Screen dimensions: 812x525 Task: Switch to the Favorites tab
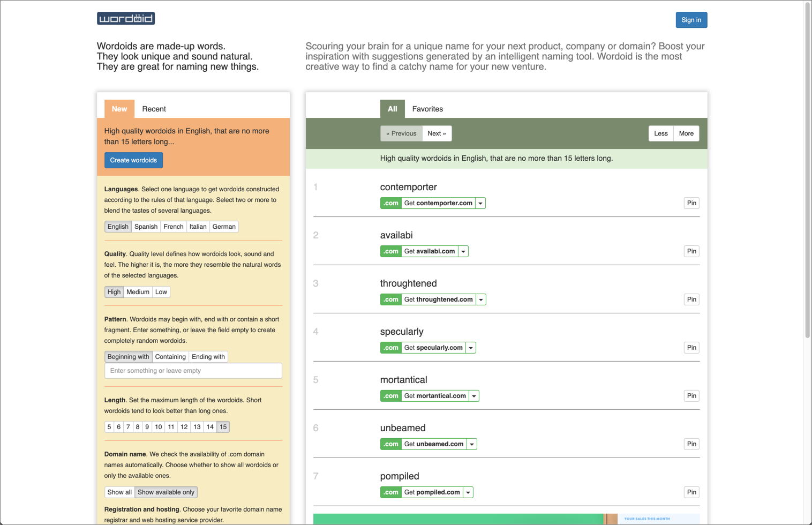(x=427, y=109)
